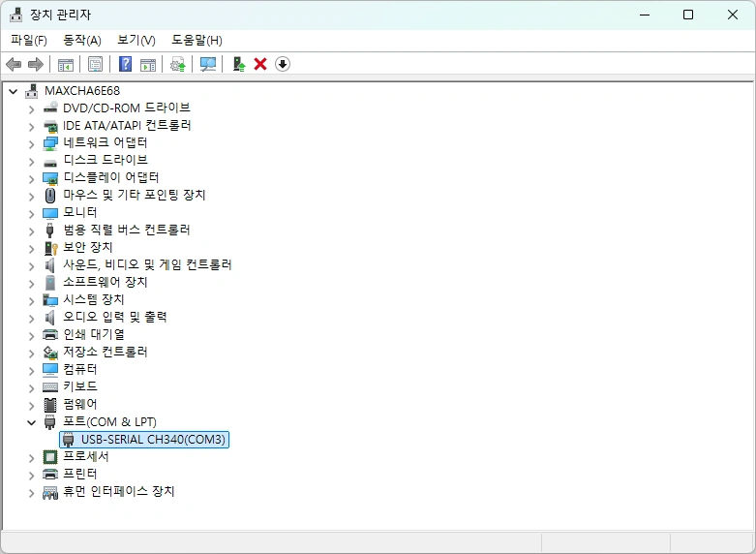Image resolution: width=756 pixels, height=554 pixels.
Task: Click the key icon beside 보안 장치
Action: click(x=50, y=248)
